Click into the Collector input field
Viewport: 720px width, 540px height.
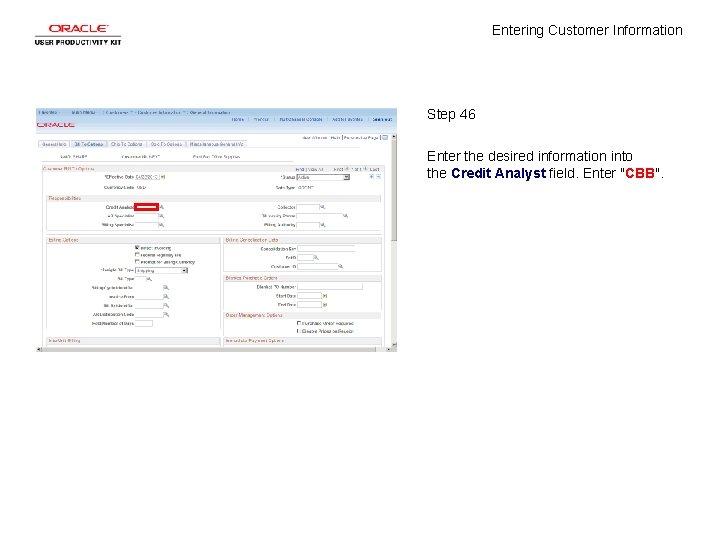click(308, 208)
